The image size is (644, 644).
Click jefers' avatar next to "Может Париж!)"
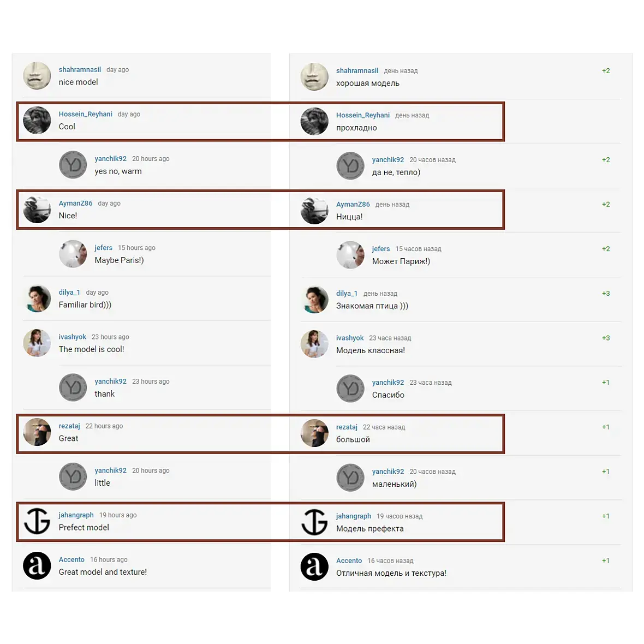350,255
